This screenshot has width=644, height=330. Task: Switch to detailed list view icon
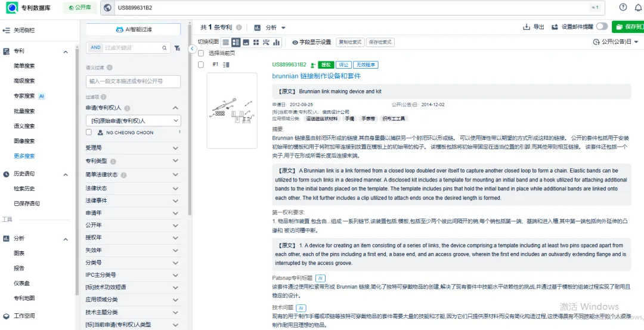(236, 42)
